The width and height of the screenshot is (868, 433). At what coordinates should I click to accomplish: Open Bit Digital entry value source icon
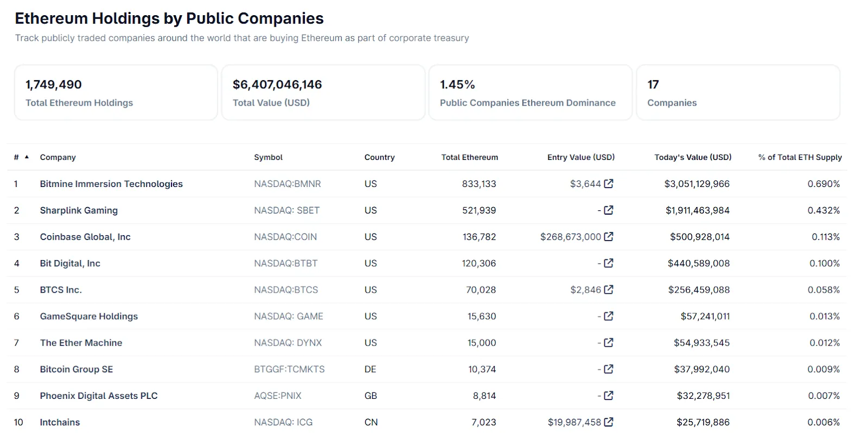(x=609, y=263)
